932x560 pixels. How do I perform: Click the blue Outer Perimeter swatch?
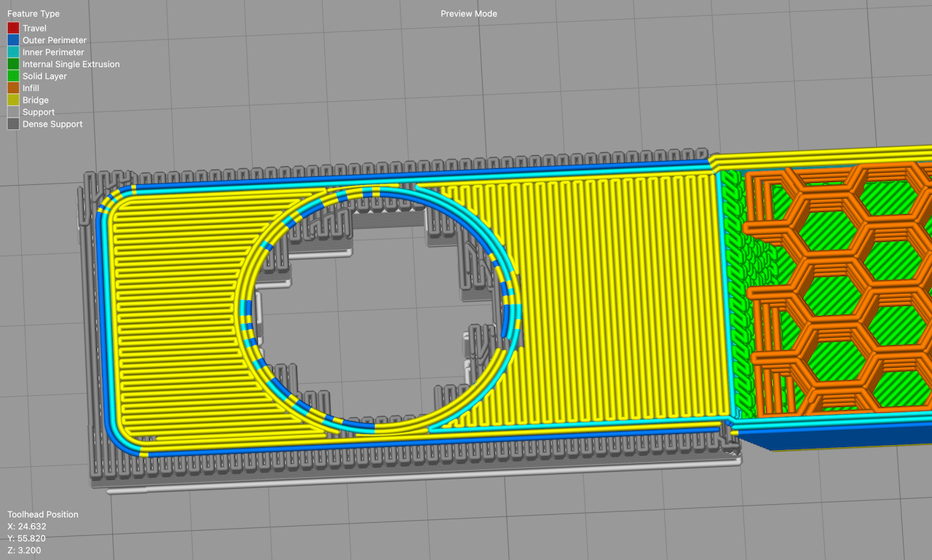(13, 40)
